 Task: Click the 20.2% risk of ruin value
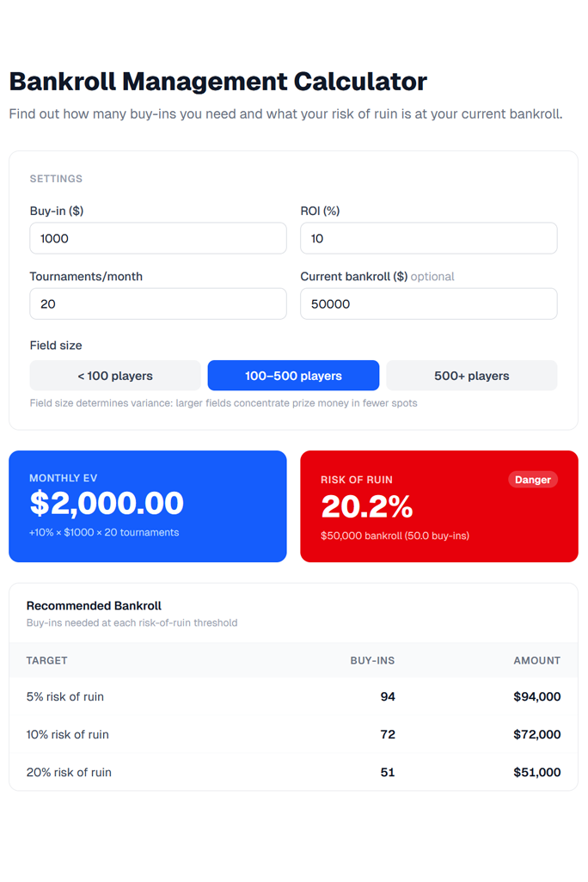[x=367, y=507]
